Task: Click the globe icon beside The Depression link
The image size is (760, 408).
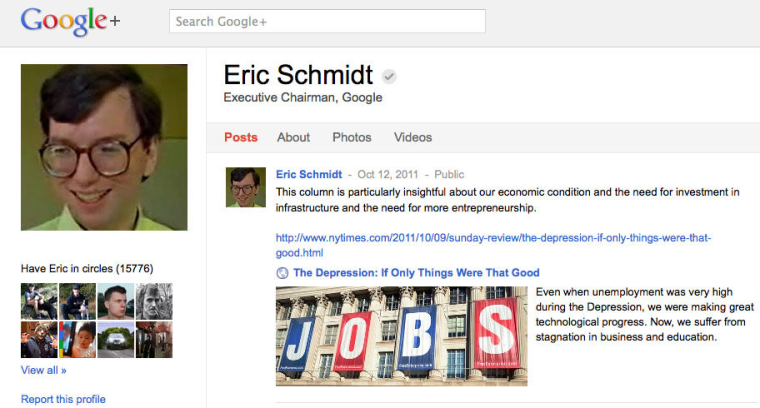Action: [x=282, y=273]
